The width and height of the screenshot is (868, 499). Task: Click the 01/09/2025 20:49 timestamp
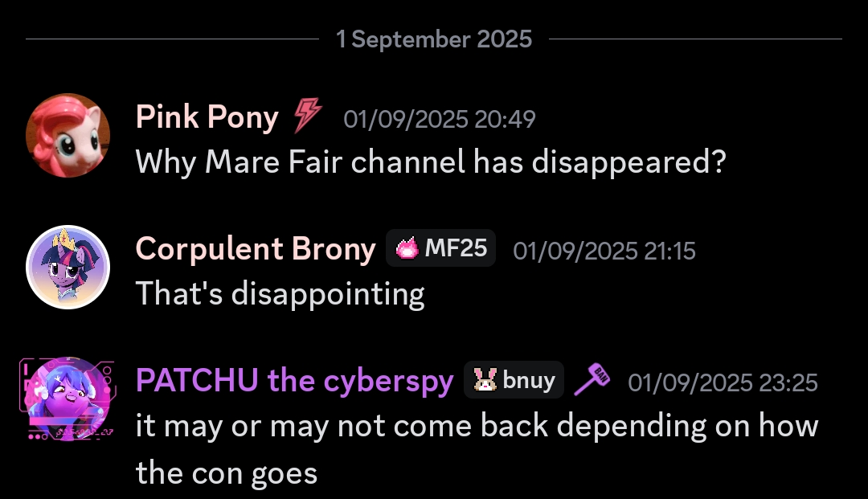point(440,119)
